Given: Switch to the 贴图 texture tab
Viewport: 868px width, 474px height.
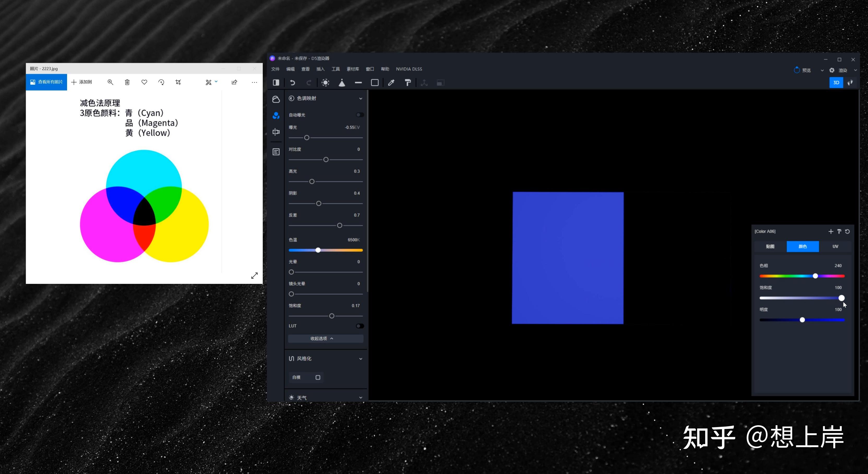Looking at the screenshot, I should pyautogui.click(x=770, y=246).
